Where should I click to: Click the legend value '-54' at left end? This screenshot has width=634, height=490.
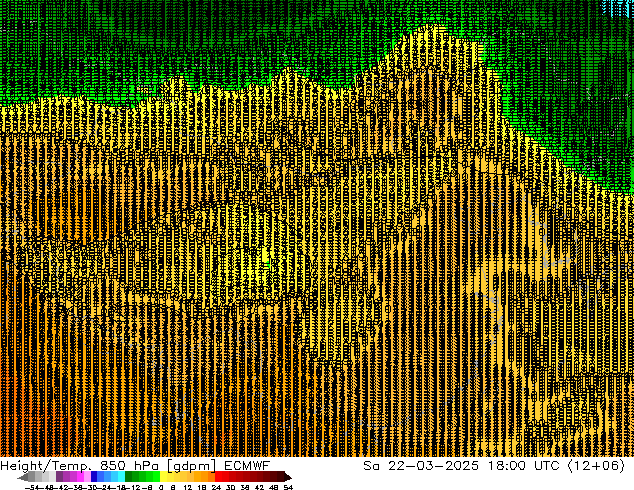point(32,488)
